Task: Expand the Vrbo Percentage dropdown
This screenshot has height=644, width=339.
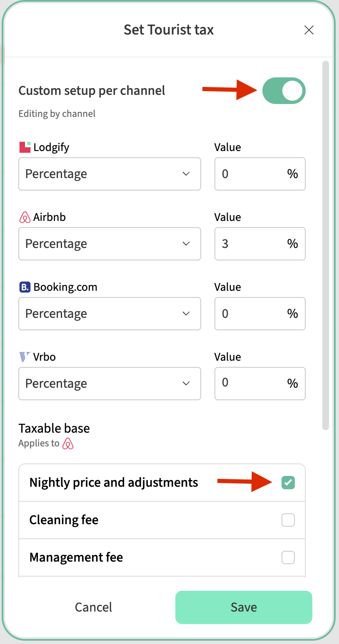Action: point(110,384)
